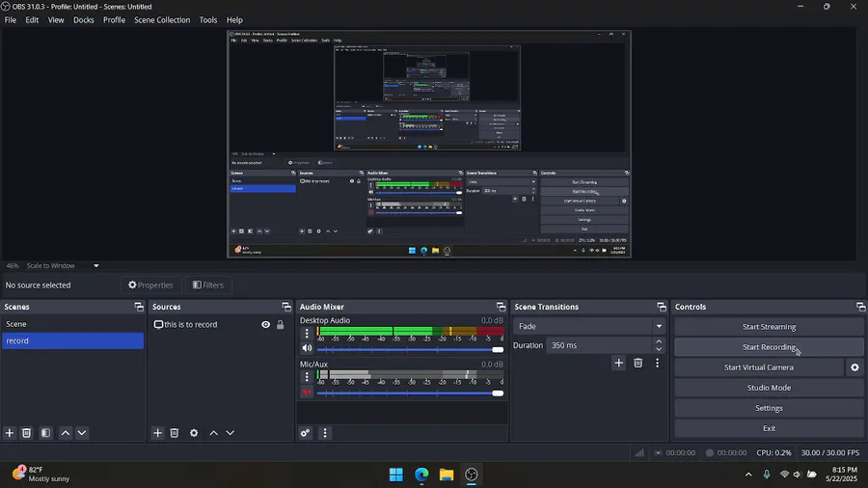Move scene up arrow in Scenes dock
The width and height of the screenshot is (868, 488).
[x=66, y=433]
